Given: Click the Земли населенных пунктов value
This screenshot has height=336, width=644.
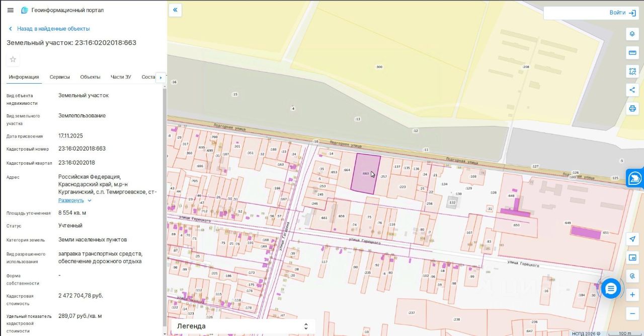Looking at the screenshot, I should pyautogui.click(x=93, y=240).
